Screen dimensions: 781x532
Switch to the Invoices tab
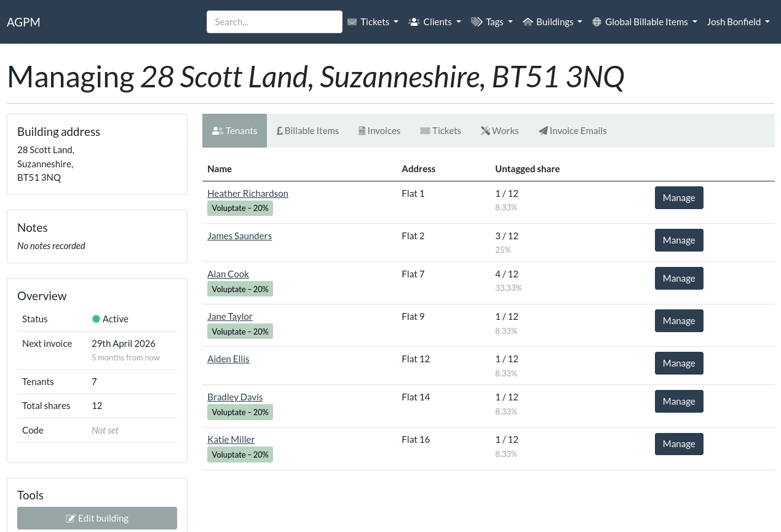(379, 131)
